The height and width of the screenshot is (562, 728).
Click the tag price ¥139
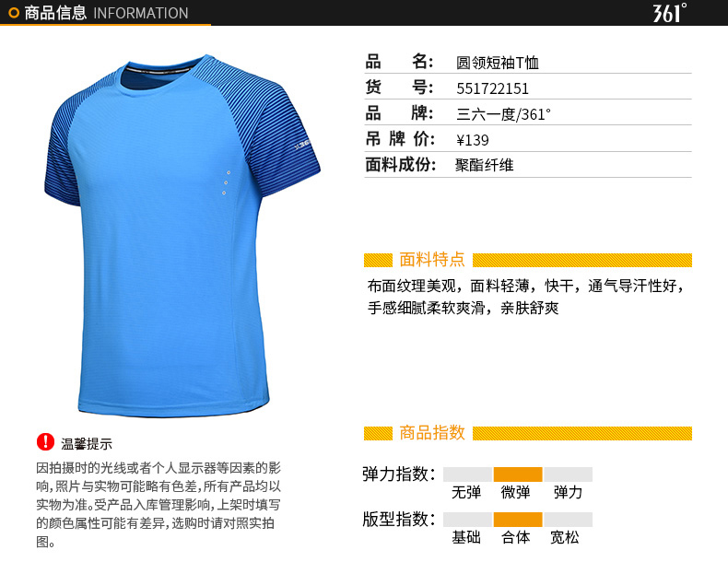click(x=473, y=140)
